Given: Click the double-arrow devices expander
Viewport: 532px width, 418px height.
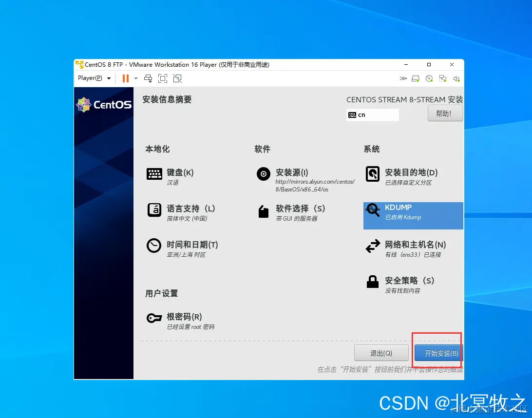Looking at the screenshot, I should (403, 78).
